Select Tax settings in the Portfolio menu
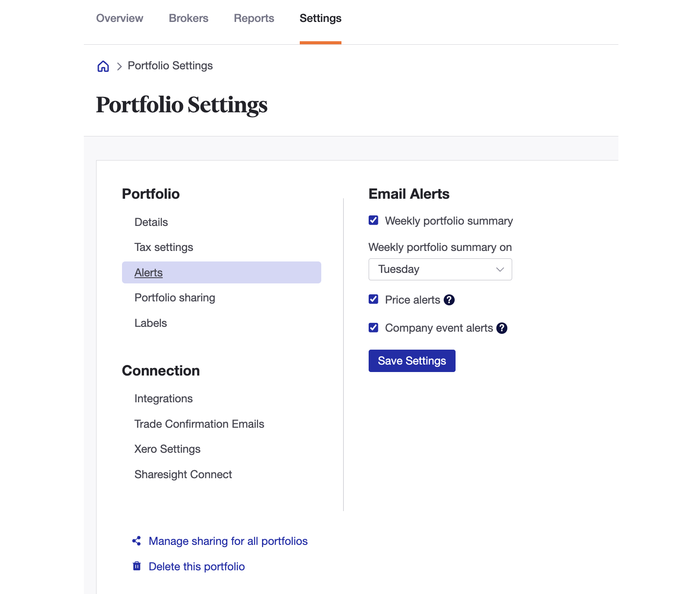This screenshot has width=700, height=594. click(x=164, y=247)
